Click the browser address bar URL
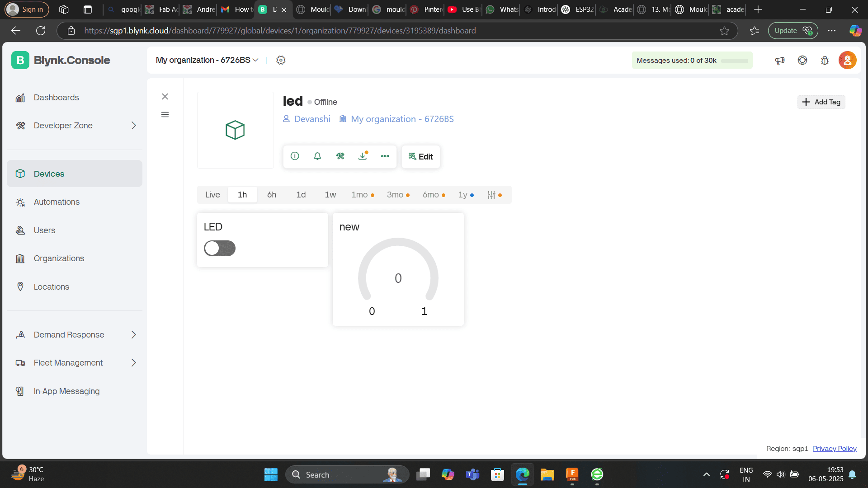Image resolution: width=868 pixels, height=488 pixels. (280, 31)
